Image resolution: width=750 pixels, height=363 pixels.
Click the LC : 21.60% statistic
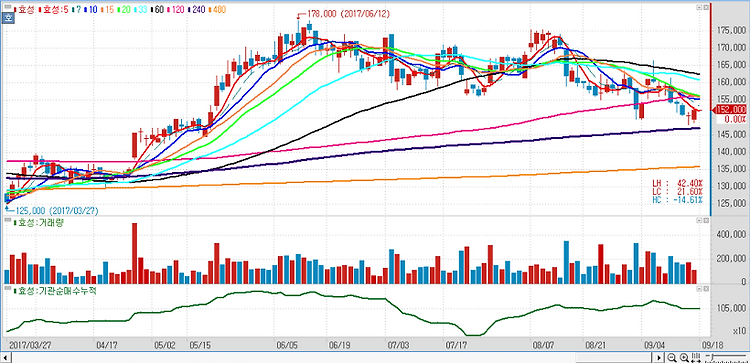coord(677,191)
